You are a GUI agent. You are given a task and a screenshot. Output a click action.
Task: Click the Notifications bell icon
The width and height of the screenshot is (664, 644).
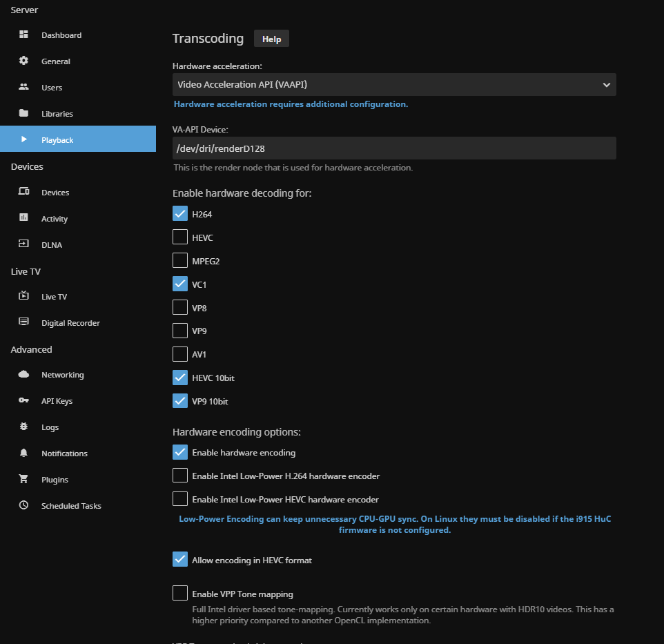click(x=23, y=453)
